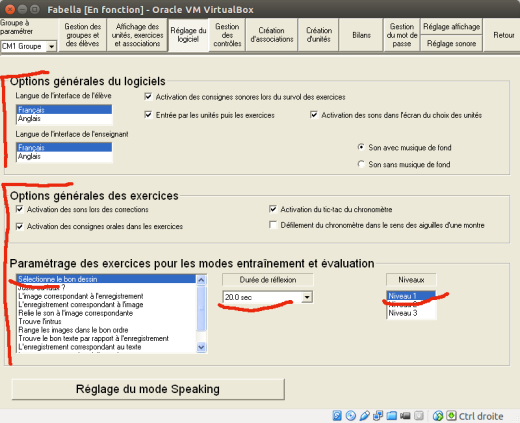
Task: Uncheck Activation des sons lors des corrections
Action: pyautogui.click(x=20, y=209)
